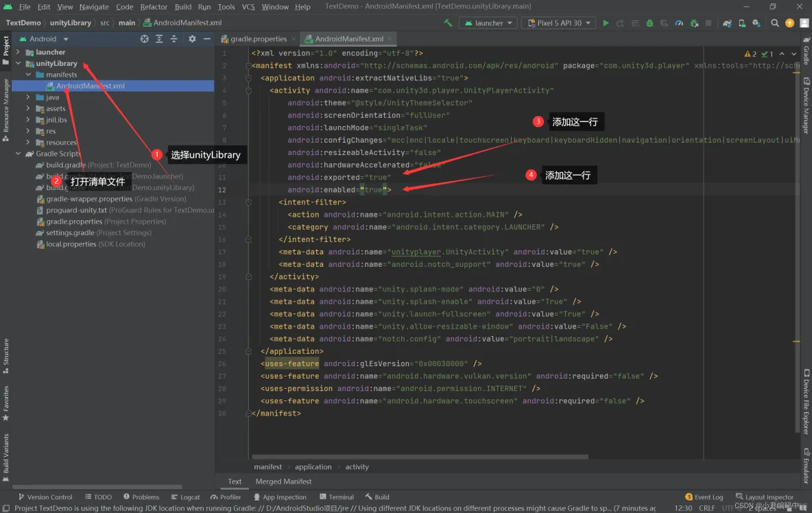Open the VCS menu
The image size is (812, 513).
pos(248,7)
